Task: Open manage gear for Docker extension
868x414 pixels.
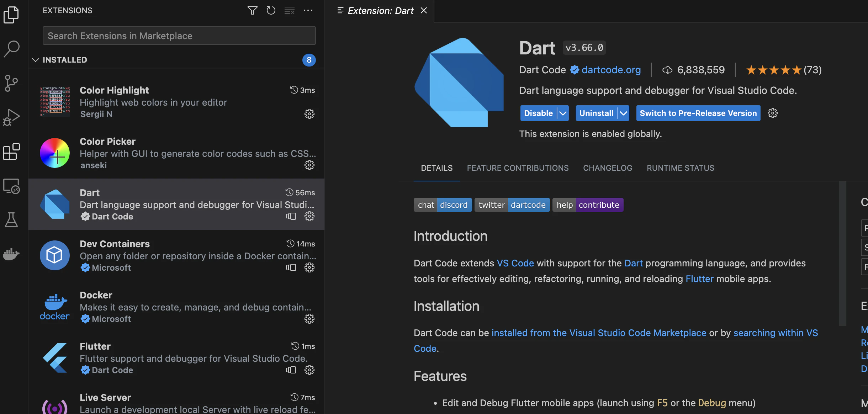Action: (x=309, y=319)
